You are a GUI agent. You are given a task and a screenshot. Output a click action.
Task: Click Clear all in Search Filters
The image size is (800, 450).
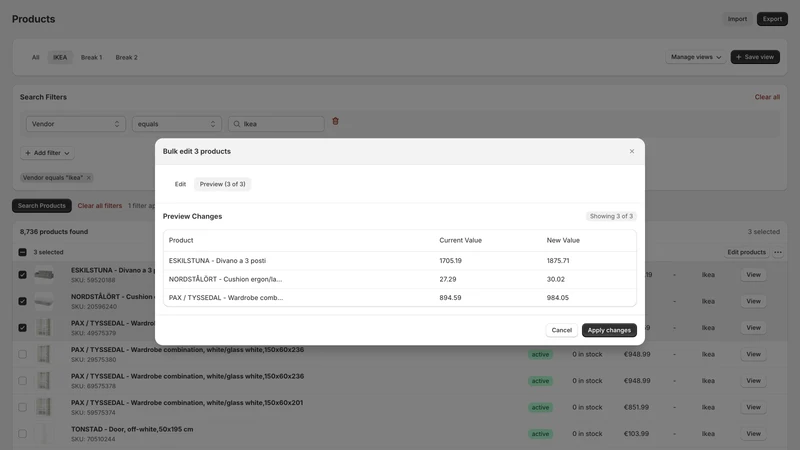(767, 97)
